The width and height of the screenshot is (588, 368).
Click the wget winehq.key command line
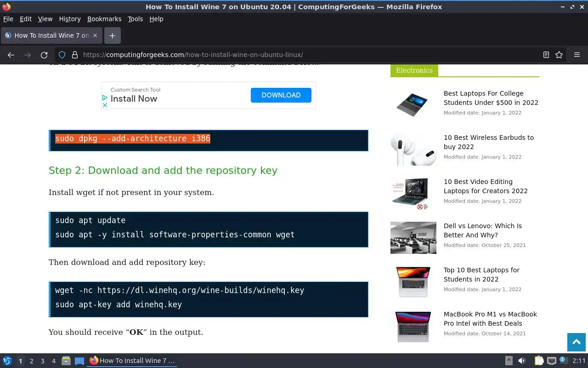(x=180, y=290)
